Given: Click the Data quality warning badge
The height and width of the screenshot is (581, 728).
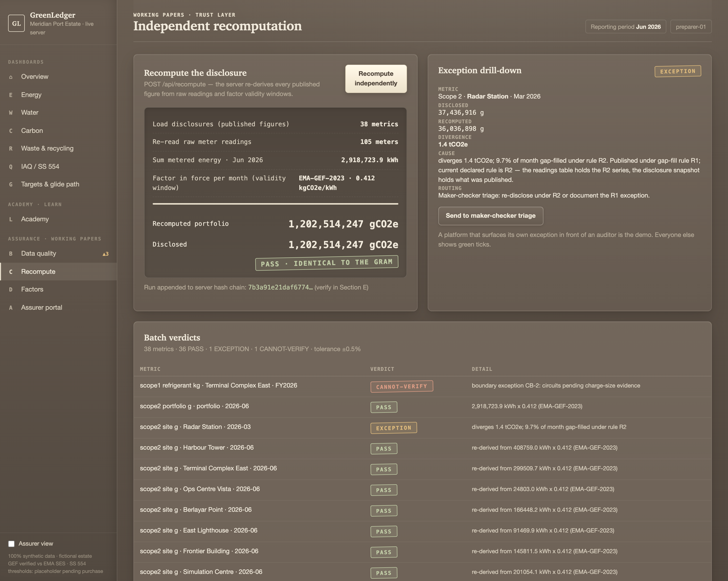Looking at the screenshot, I should click(105, 254).
